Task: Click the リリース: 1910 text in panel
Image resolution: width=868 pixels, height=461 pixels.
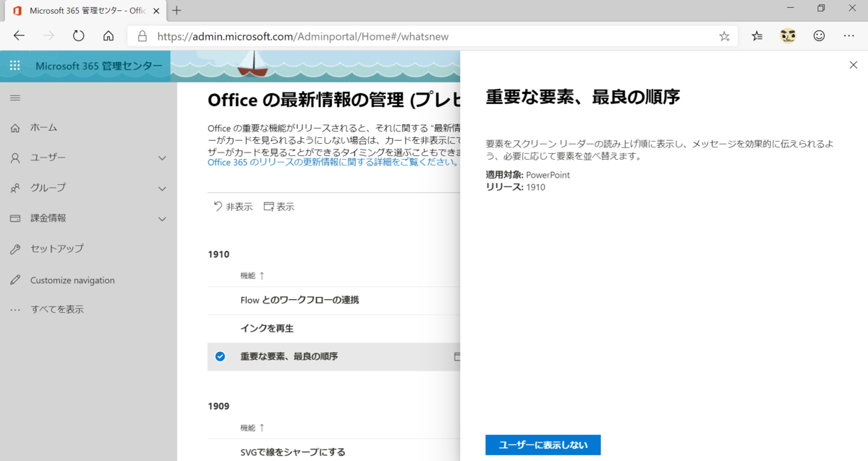Action: coord(516,187)
